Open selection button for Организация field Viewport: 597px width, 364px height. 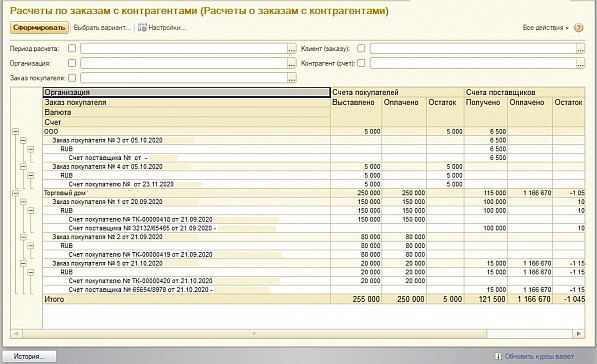click(x=292, y=63)
